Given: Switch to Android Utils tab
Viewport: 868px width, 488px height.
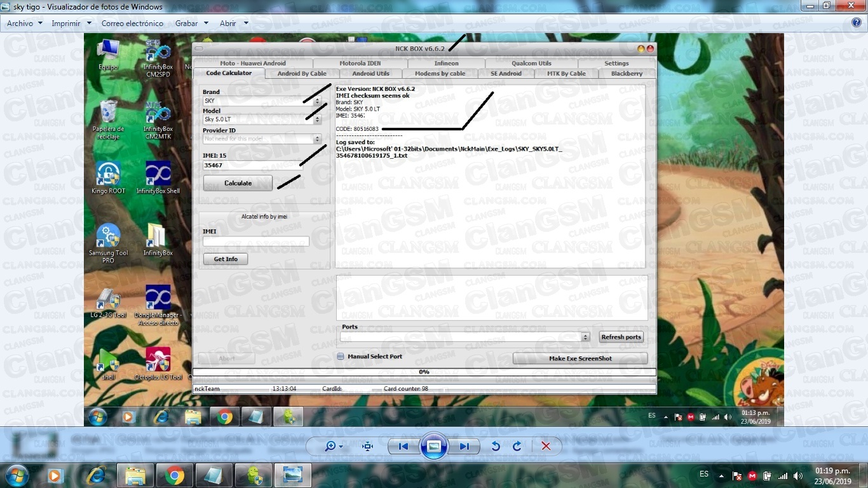Looking at the screenshot, I should [x=370, y=74].
